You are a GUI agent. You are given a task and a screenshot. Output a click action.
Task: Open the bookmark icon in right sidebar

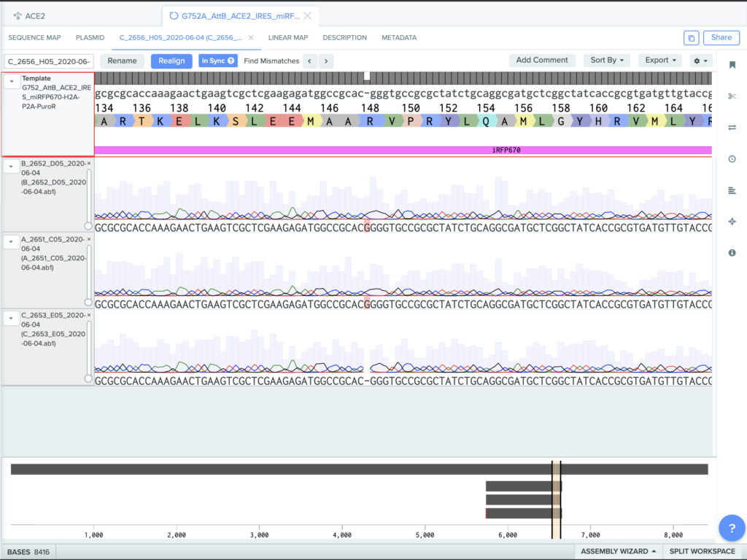pyautogui.click(x=732, y=65)
